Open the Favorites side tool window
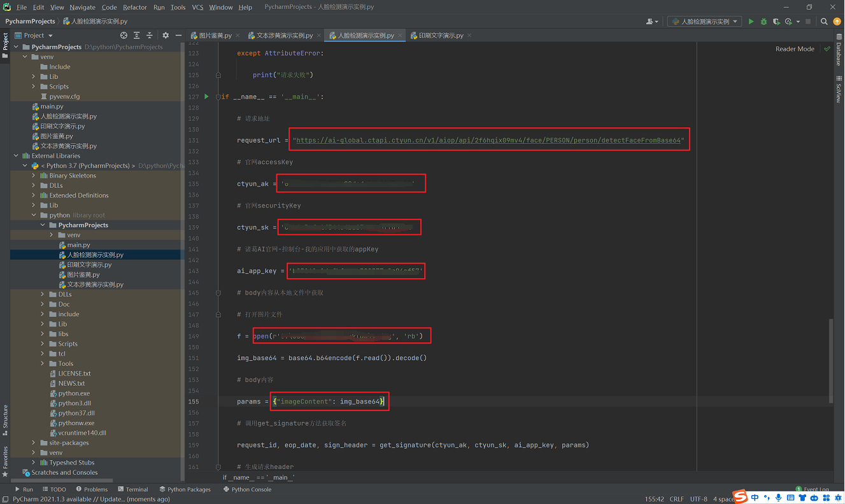Screen dimensions: 845x504 5,461
